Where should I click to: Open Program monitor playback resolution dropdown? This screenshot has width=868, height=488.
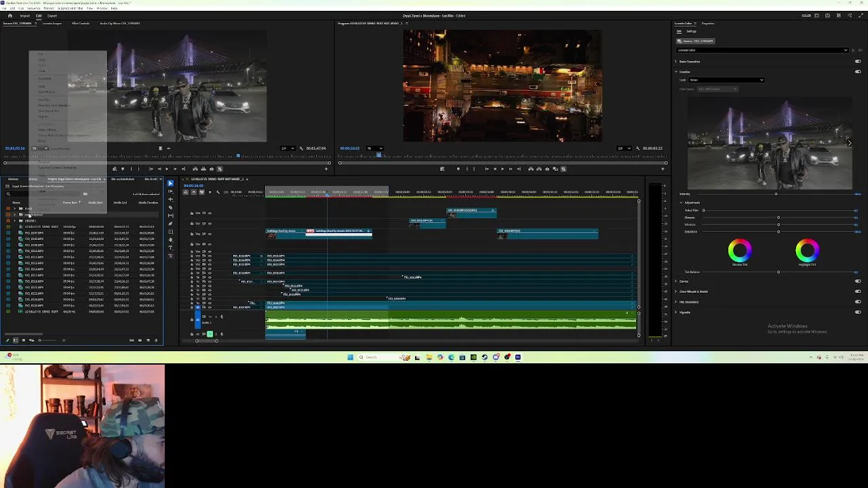point(623,148)
